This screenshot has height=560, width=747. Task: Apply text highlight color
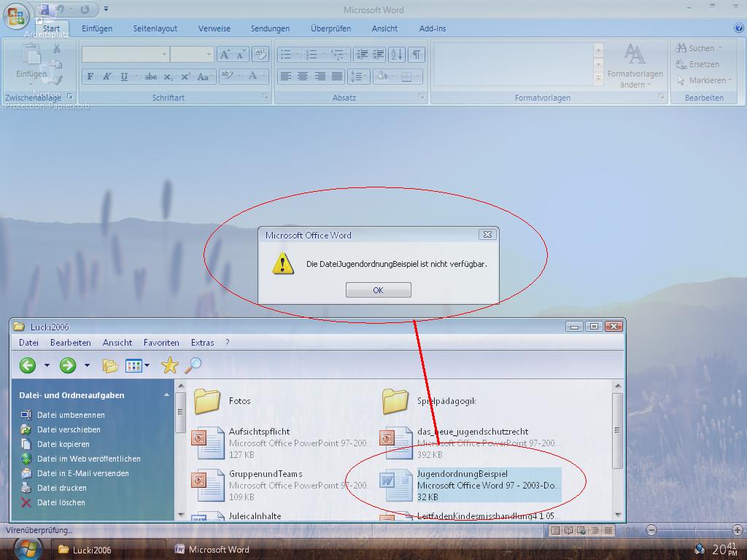pyautogui.click(x=228, y=76)
